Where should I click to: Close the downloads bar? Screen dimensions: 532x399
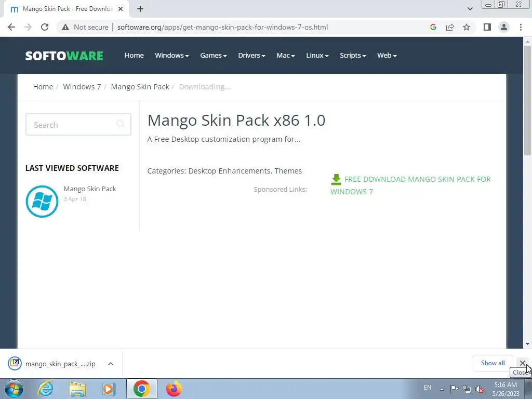(x=523, y=363)
